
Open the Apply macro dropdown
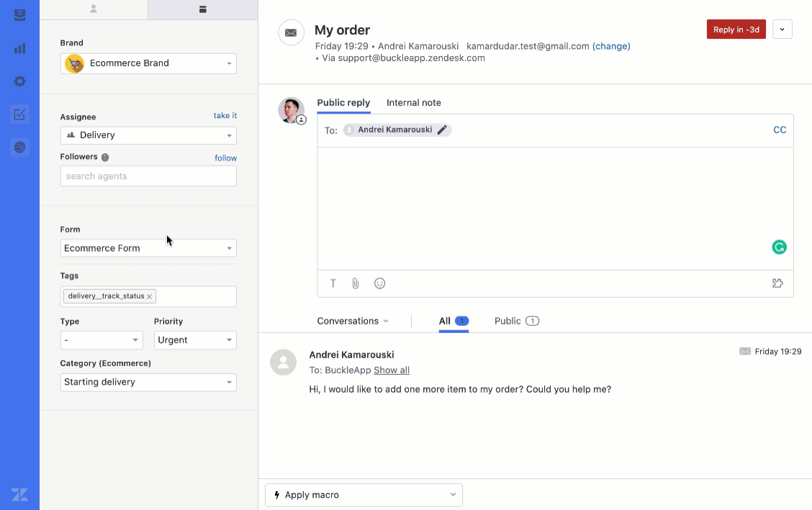coord(363,495)
